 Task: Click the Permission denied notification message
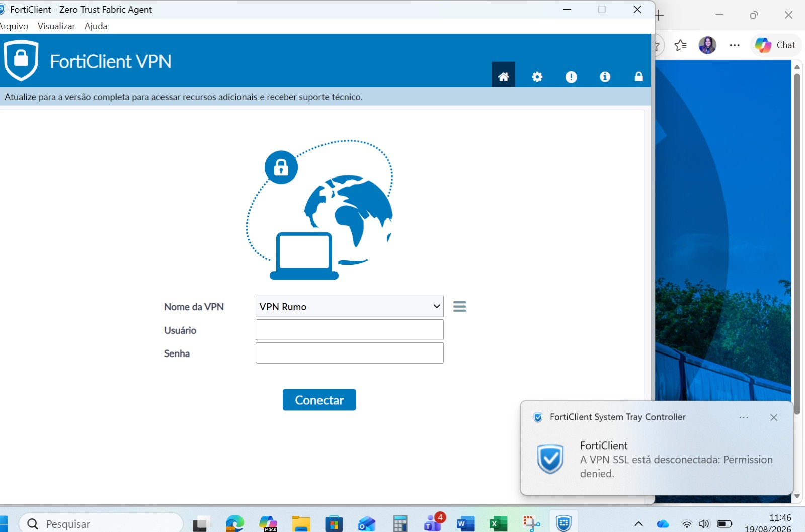click(676, 467)
